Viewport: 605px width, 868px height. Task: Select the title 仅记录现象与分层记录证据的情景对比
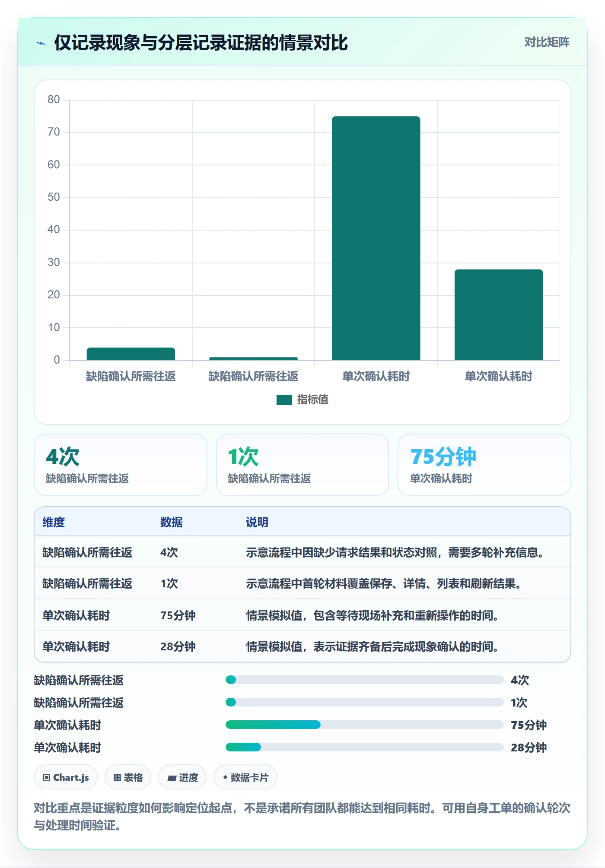[201, 43]
